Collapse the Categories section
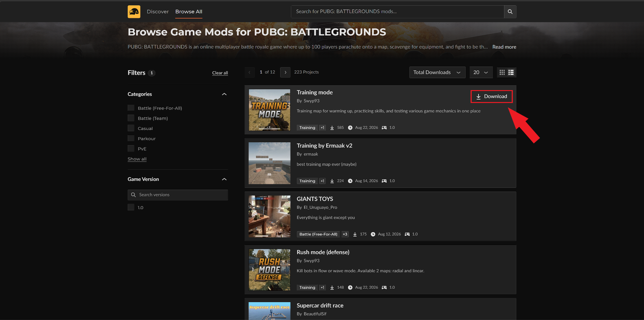This screenshot has height=320, width=644. click(x=224, y=94)
